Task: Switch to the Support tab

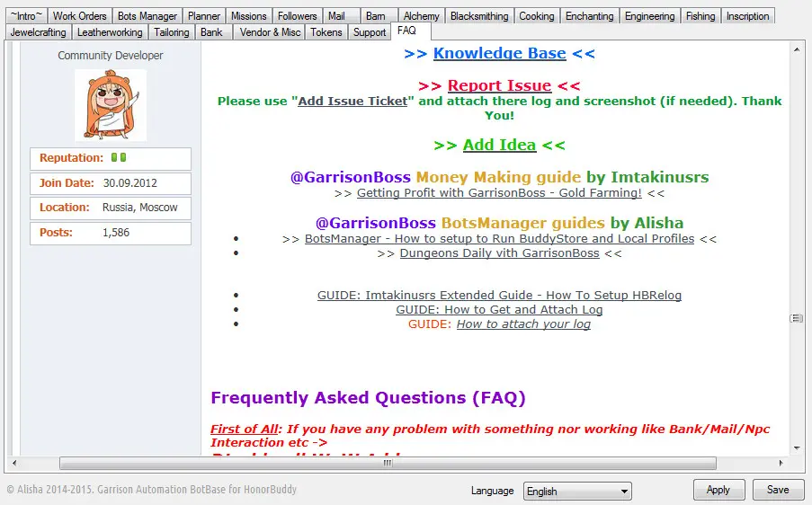Action: pyautogui.click(x=370, y=32)
